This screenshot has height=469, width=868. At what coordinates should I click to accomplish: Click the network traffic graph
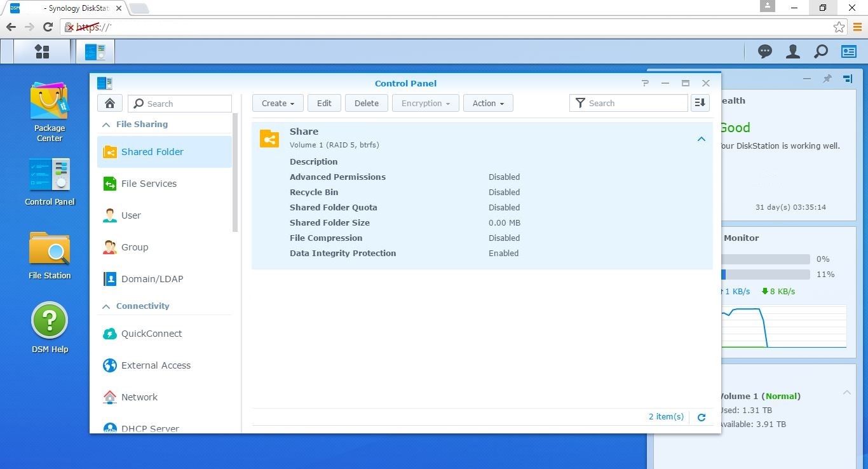pyautogui.click(x=783, y=327)
